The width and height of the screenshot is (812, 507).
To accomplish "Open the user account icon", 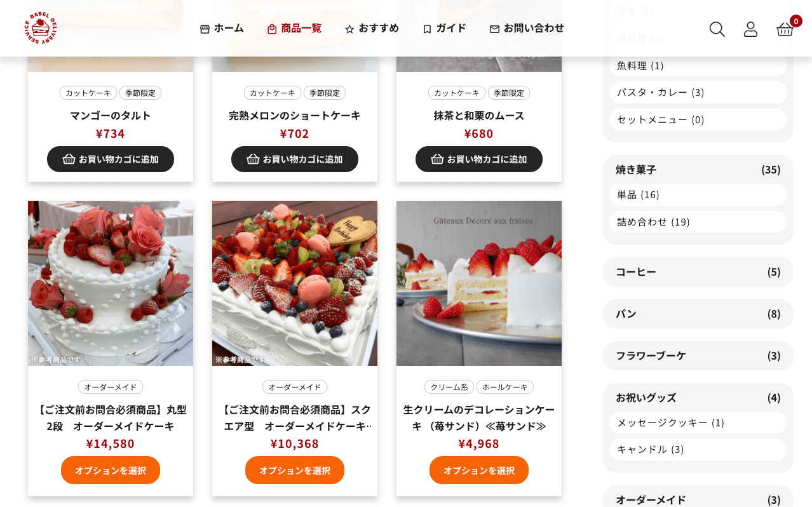I will (750, 29).
